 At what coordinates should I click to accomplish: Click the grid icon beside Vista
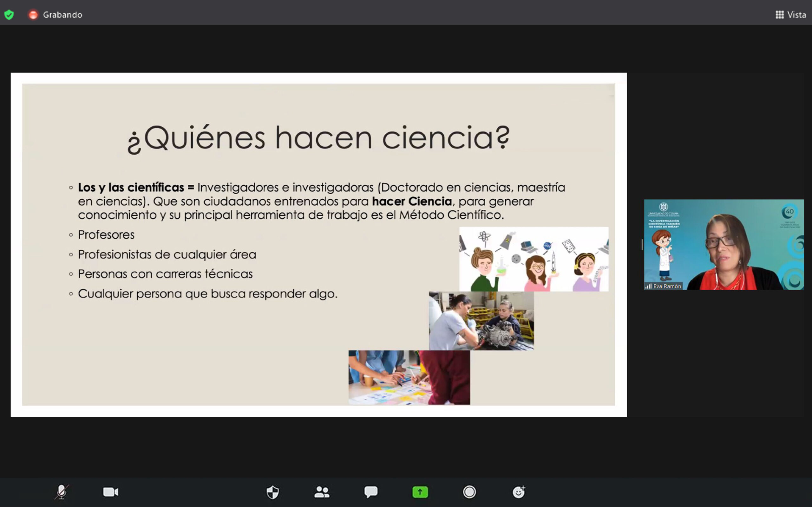(779, 15)
